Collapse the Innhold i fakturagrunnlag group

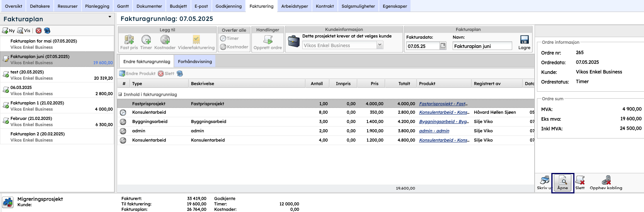tap(120, 94)
